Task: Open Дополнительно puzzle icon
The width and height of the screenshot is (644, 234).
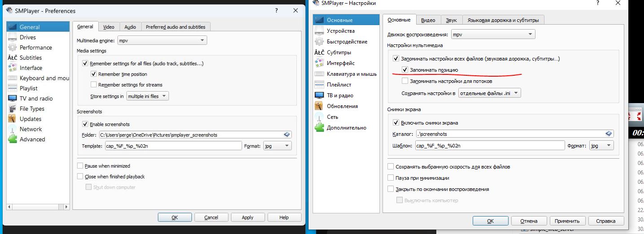Action: pos(319,127)
